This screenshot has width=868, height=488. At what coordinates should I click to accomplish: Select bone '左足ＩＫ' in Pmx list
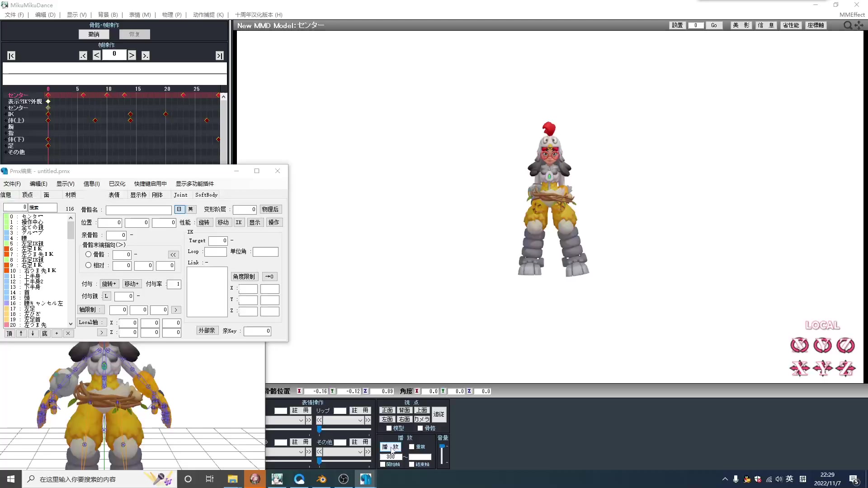point(32,249)
